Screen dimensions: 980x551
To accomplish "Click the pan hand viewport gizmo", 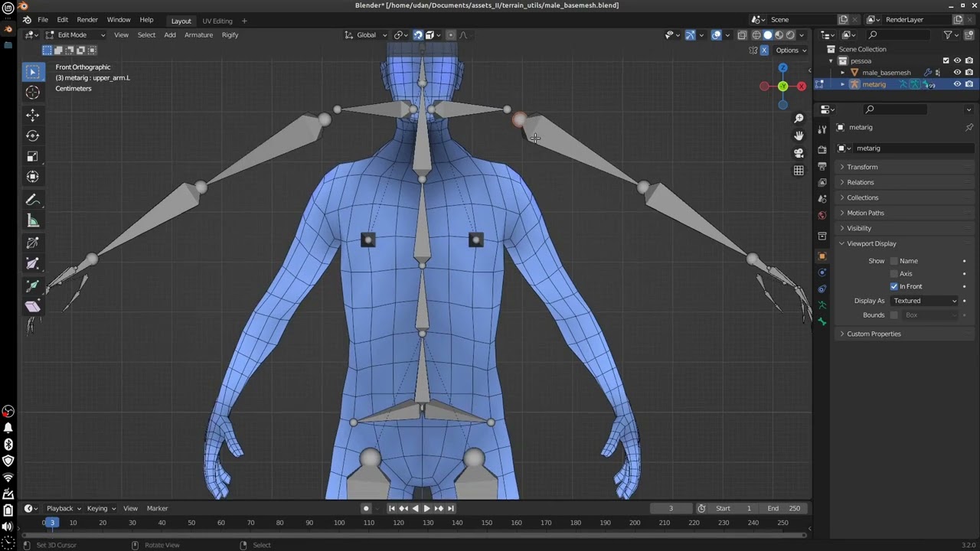I will point(799,135).
